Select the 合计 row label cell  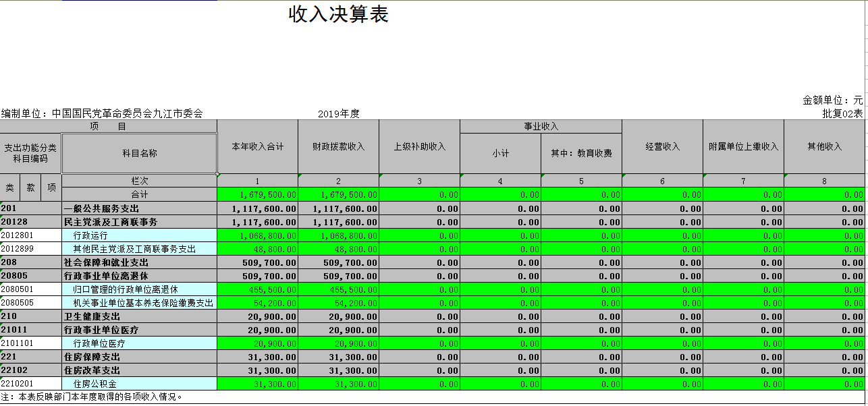140,194
